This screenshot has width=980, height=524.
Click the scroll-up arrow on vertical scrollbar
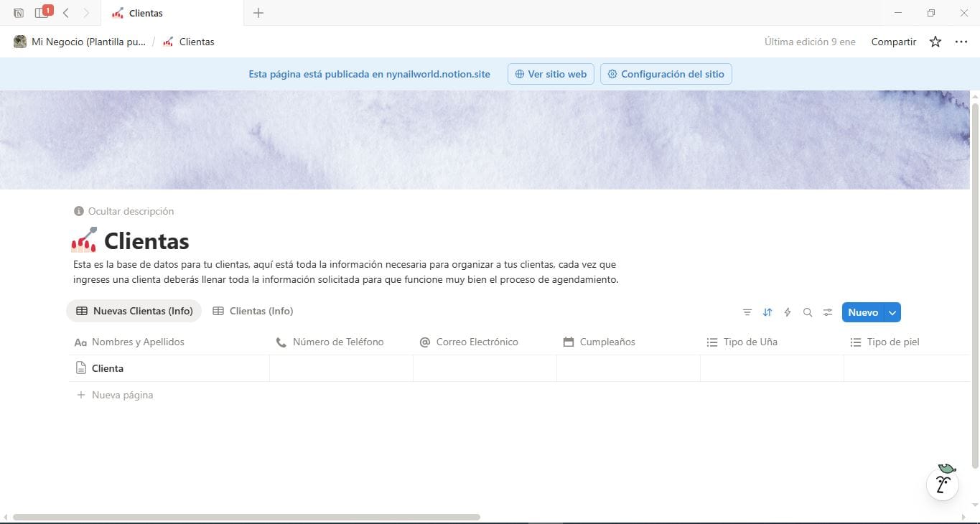coord(975,95)
